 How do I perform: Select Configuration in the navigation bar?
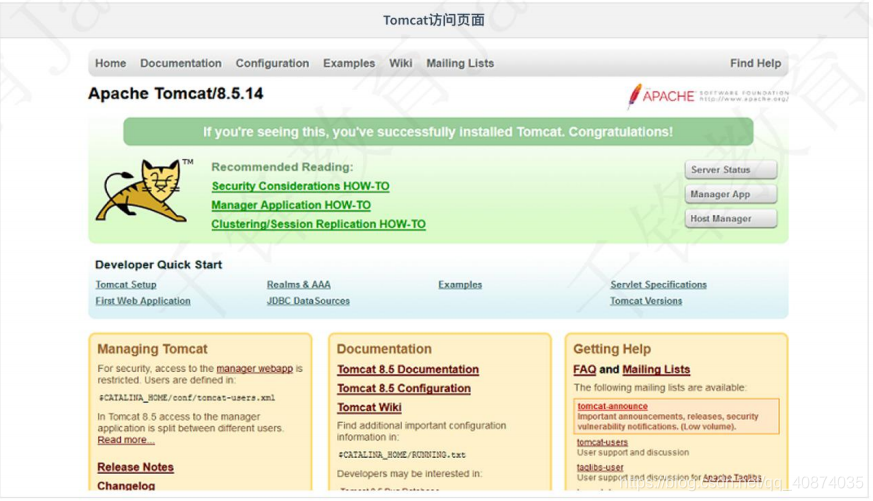click(272, 63)
